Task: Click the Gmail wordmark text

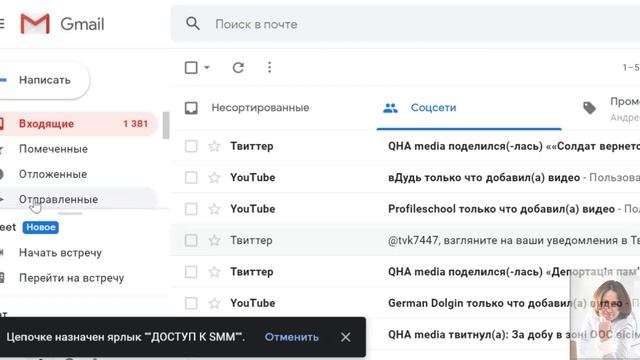Action: click(82, 24)
